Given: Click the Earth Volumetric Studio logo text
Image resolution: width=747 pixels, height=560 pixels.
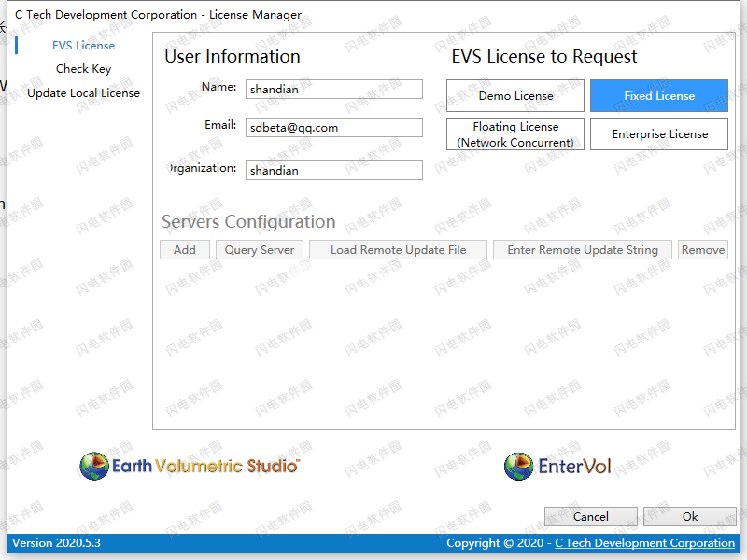Looking at the screenshot, I should pos(205,466).
